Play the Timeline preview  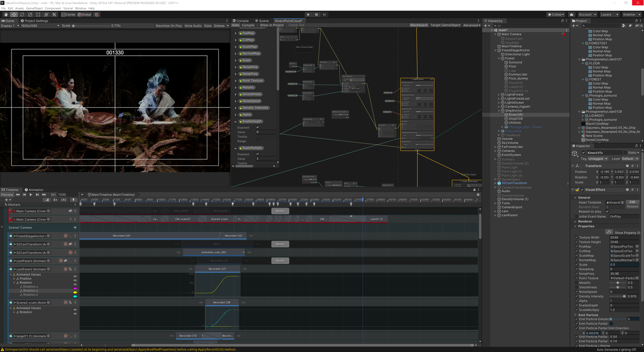[31, 195]
